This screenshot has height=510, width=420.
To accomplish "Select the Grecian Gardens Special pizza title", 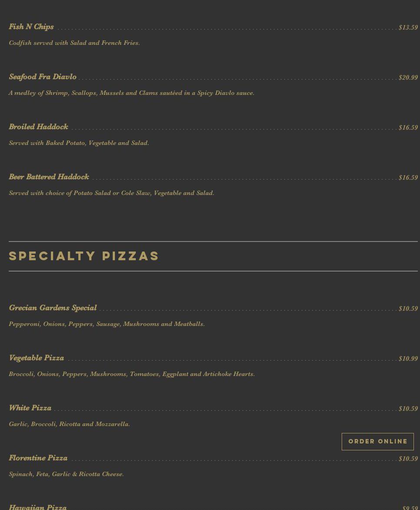I will 53,308.
